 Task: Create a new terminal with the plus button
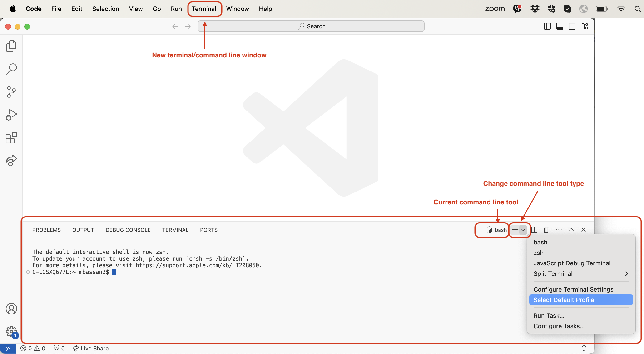(x=515, y=230)
